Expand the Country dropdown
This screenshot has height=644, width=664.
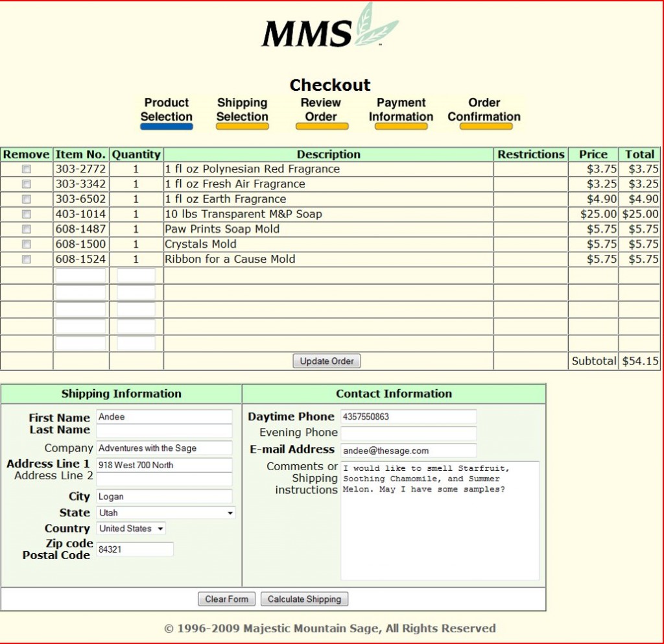pyautogui.click(x=131, y=529)
